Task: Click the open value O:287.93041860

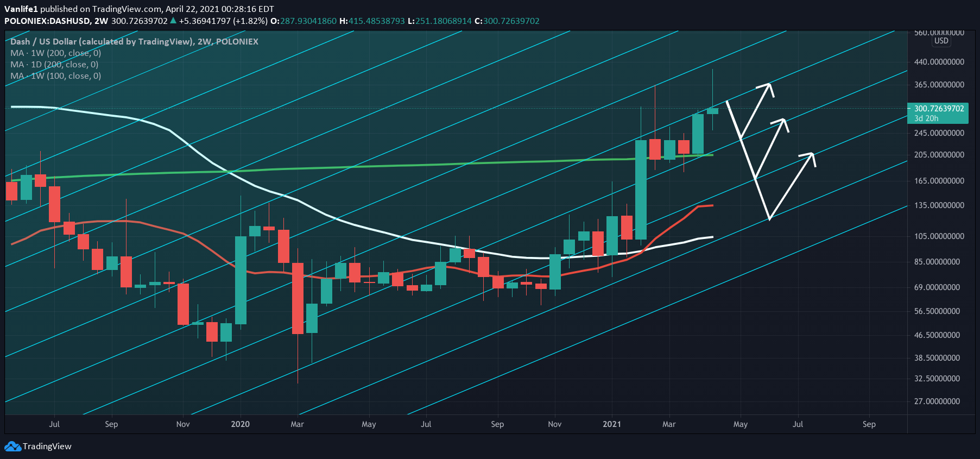Action: pos(304,21)
